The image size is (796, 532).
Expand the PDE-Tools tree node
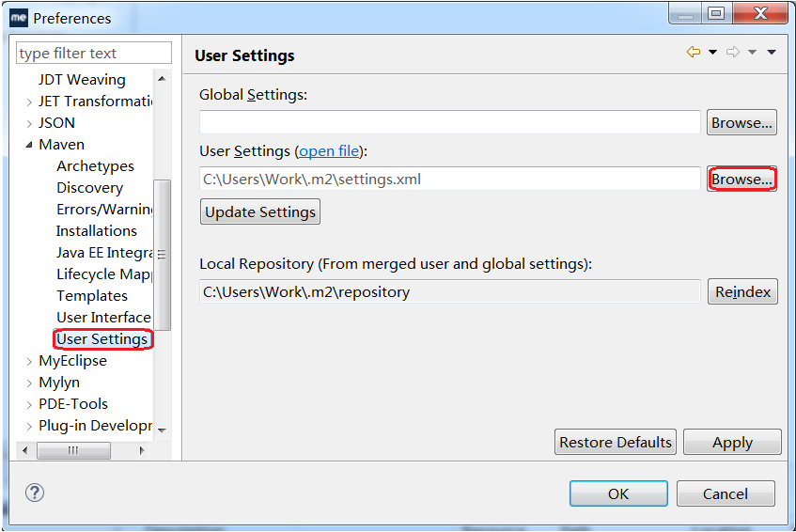pyautogui.click(x=29, y=404)
